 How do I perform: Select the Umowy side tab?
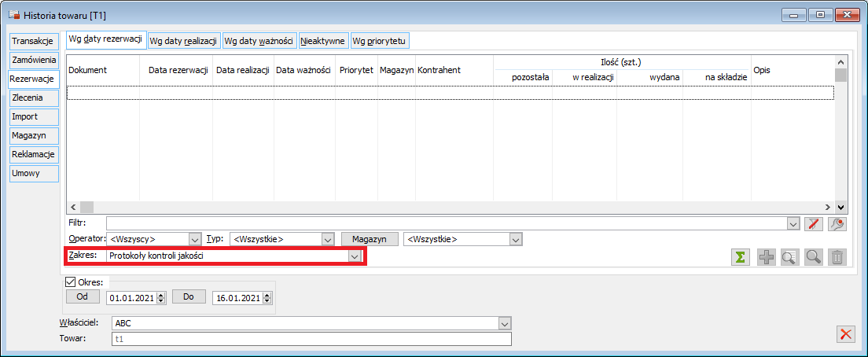(x=33, y=173)
